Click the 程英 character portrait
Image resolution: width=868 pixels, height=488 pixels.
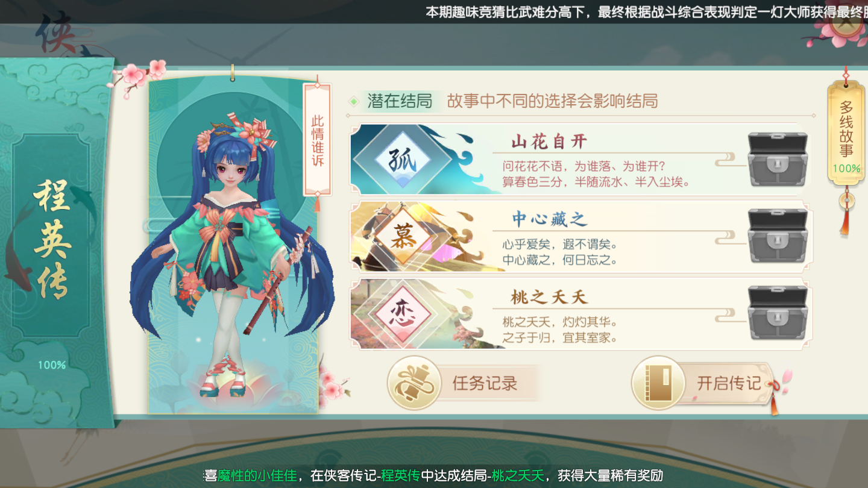pos(232,247)
